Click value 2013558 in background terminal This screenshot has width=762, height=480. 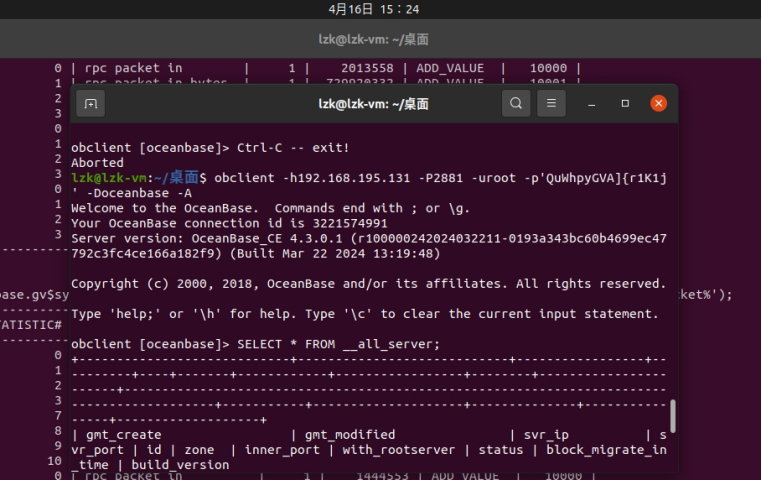[x=367, y=68]
